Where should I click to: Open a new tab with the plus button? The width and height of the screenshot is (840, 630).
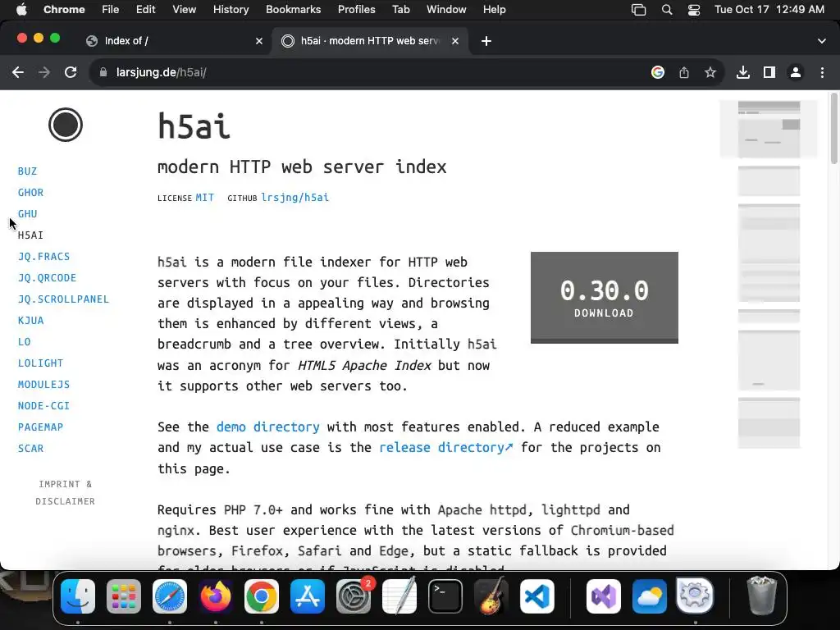486,41
